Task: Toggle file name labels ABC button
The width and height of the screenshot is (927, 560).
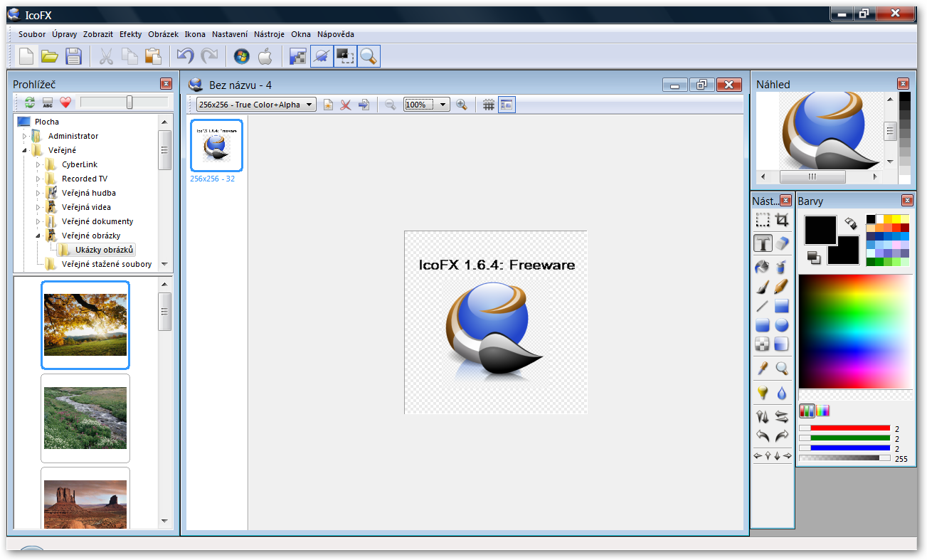Action: click(x=48, y=102)
